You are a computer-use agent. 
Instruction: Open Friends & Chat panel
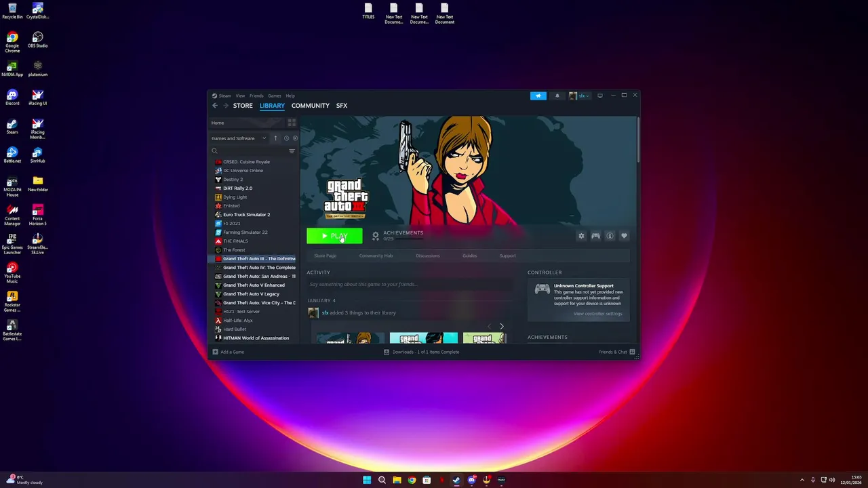pyautogui.click(x=617, y=352)
